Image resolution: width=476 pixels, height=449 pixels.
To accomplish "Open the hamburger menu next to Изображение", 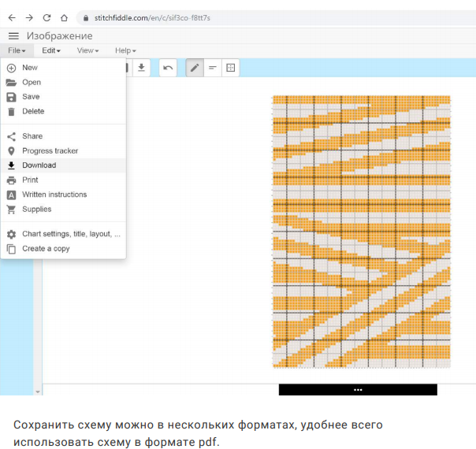I will coord(13,36).
